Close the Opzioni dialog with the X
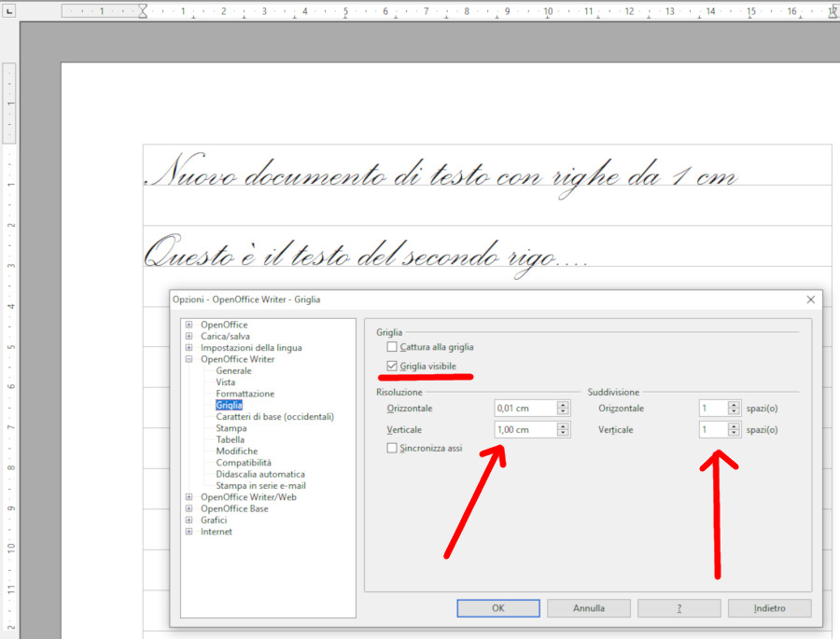 (x=810, y=299)
